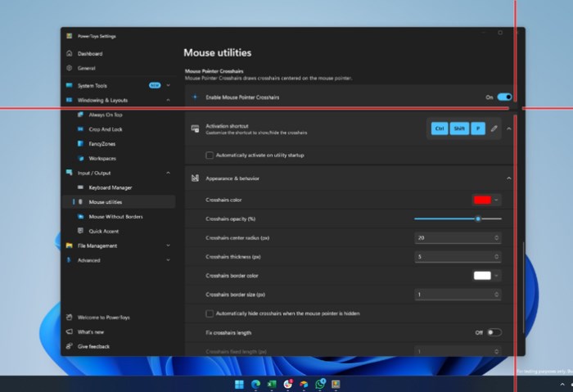Open Quick Accent settings
The image size is (573, 392).
pyautogui.click(x=104, y=232)
